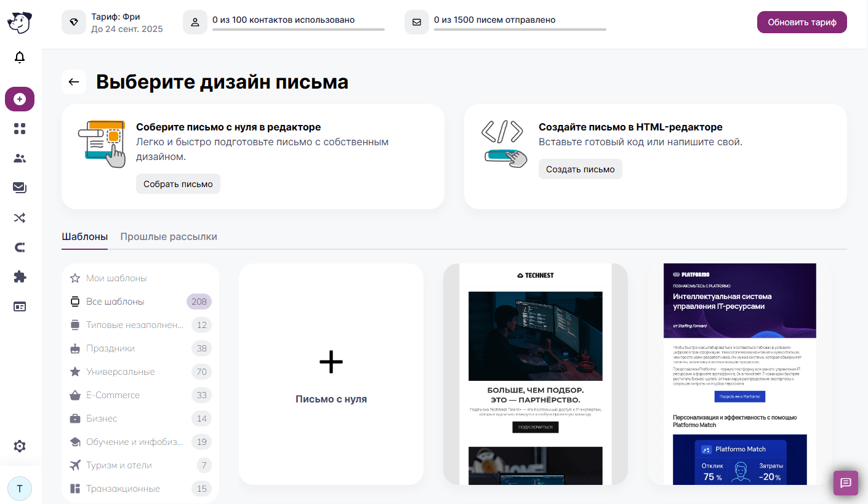This screenshot has width=868, height=504.
Task: Open the notifications bell in the sidebar
Action: pos(20,58)
